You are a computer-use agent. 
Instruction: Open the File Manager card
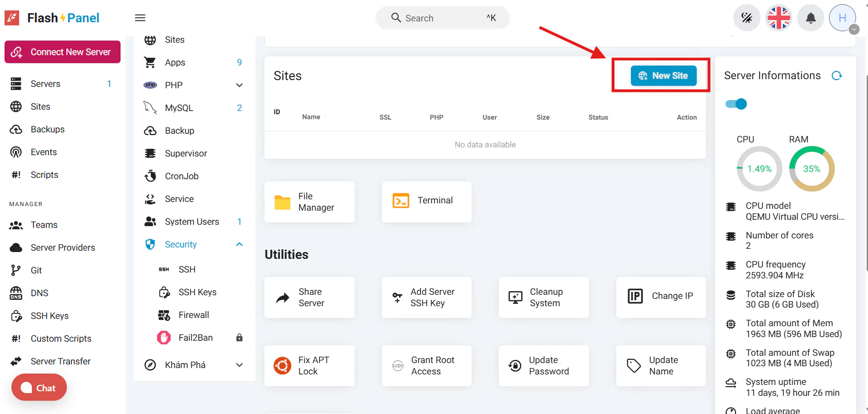pos(309,202)
